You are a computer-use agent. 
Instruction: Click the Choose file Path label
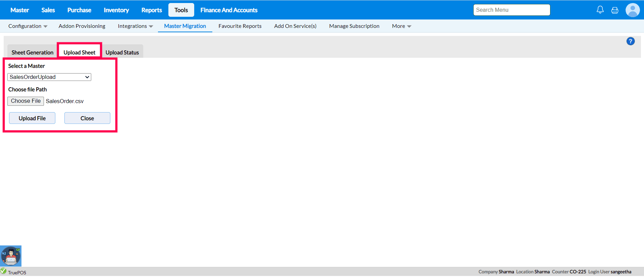coord(28,90)
